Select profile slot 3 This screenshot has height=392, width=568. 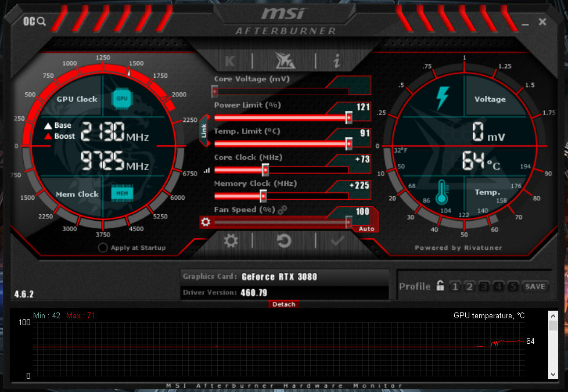[x=484, y=286]
